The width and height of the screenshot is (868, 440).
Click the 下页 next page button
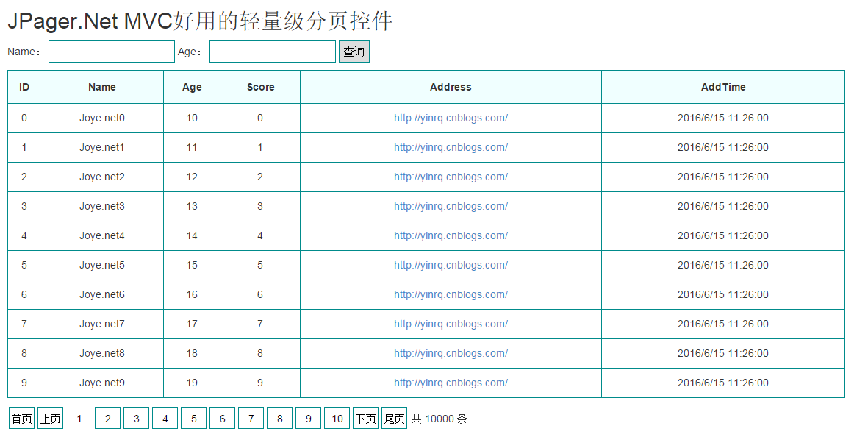[365, 419]
